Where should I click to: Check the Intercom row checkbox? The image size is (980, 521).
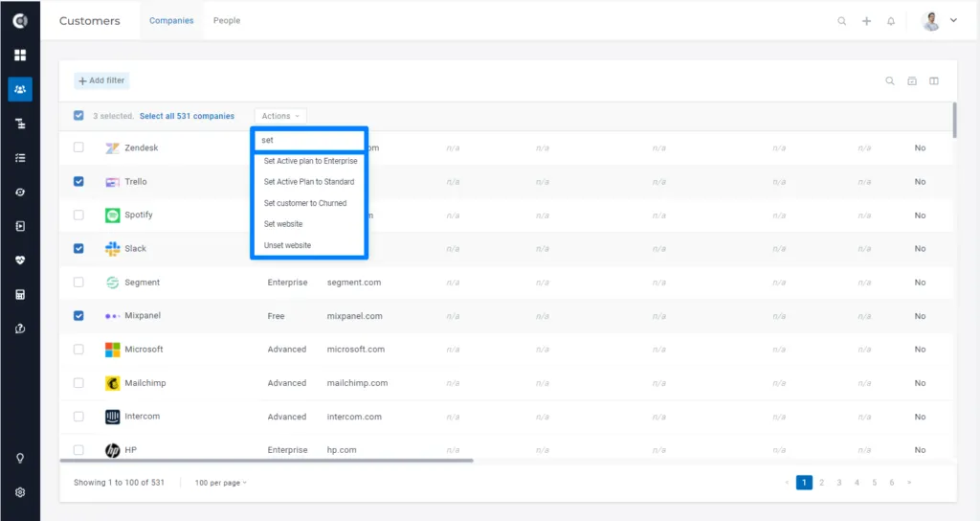[78, 417]
